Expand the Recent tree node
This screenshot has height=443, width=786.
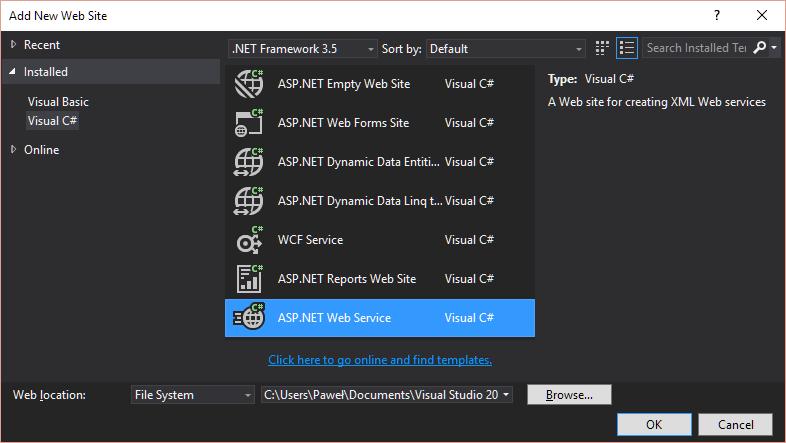click(14, 45)
